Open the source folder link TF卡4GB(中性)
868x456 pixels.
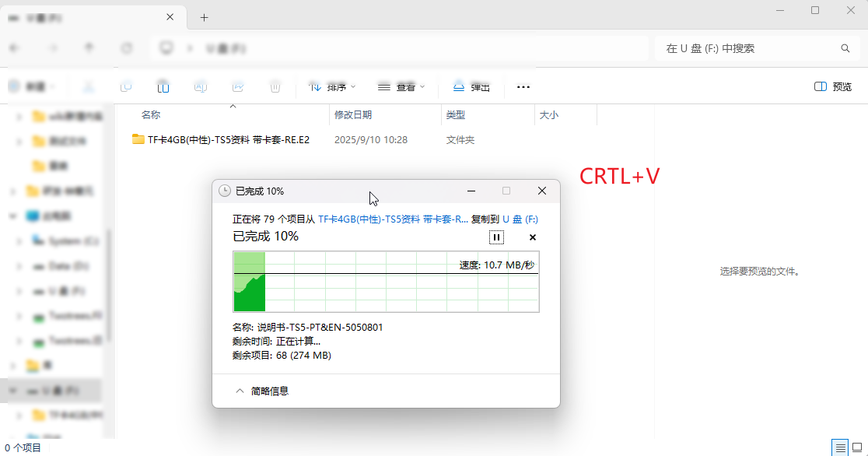pos(393,219)
